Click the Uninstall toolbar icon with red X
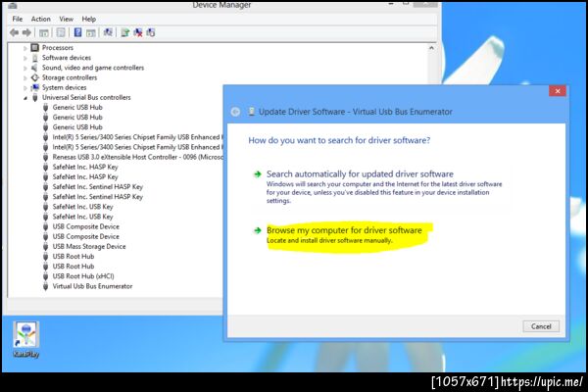This screenshot has width=588, height=392. [x=138, y=32]
